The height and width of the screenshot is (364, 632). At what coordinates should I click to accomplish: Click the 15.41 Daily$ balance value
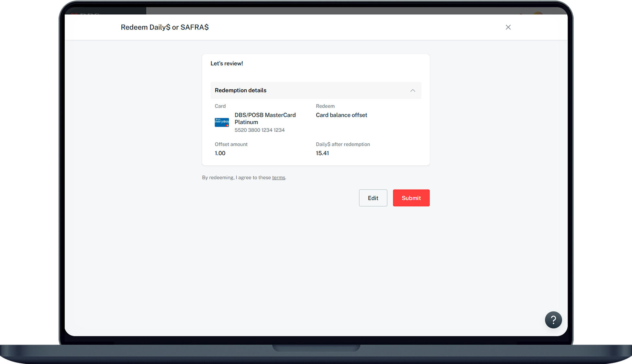(322, 153)
